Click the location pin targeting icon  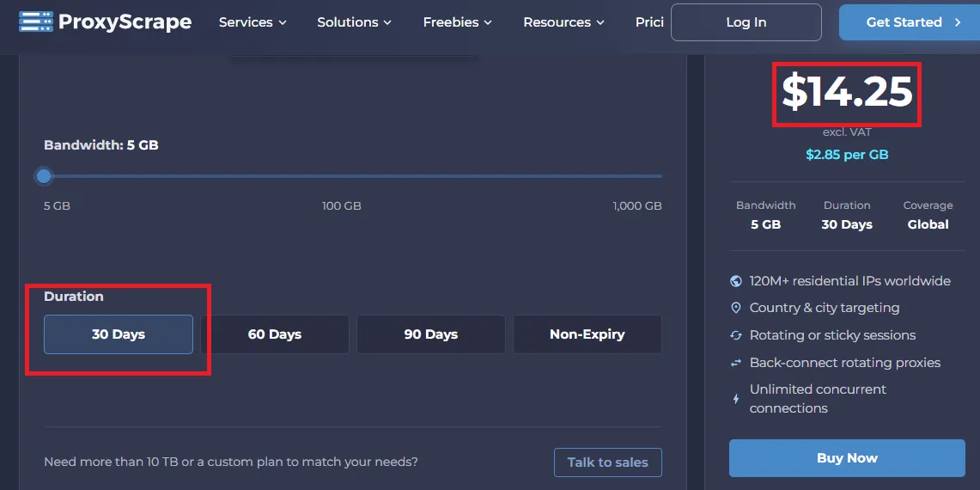click(x=735, y=308)
